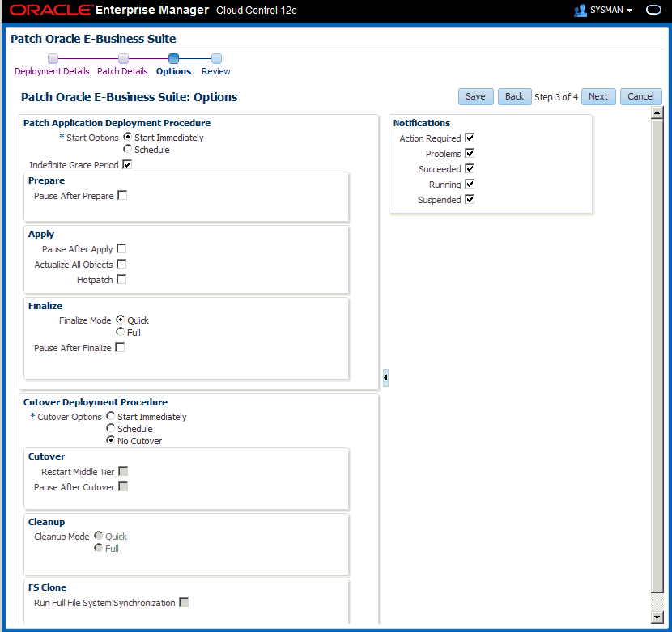This screenshot has width=672, height=632.
Task: Click the 'Step 3 of 4' text
Action: click(556, 97)
